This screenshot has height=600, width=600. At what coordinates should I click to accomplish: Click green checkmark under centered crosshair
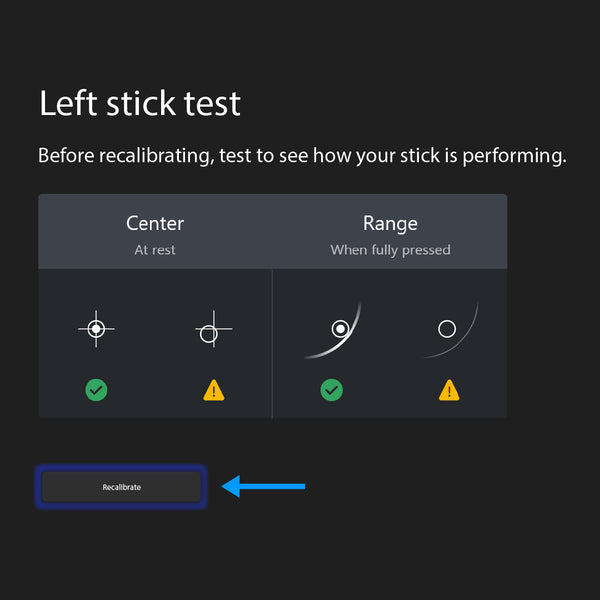(96, 390)
